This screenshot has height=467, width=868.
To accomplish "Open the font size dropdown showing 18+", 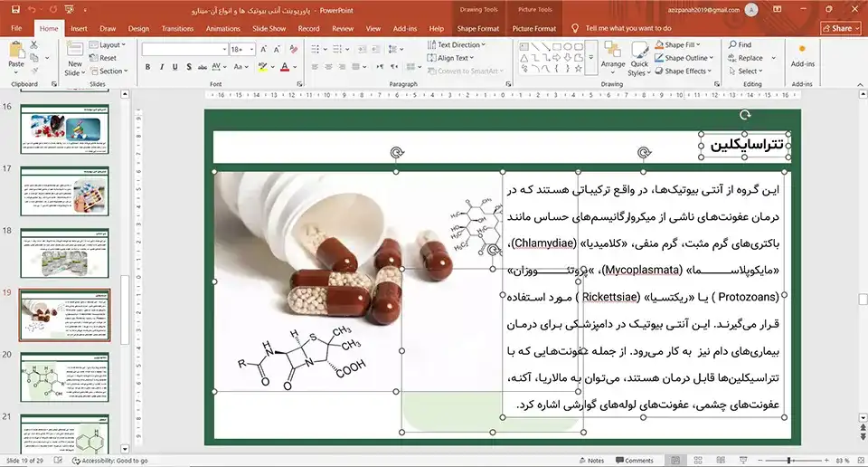I will pyautogui.click(x=252, y=49).
